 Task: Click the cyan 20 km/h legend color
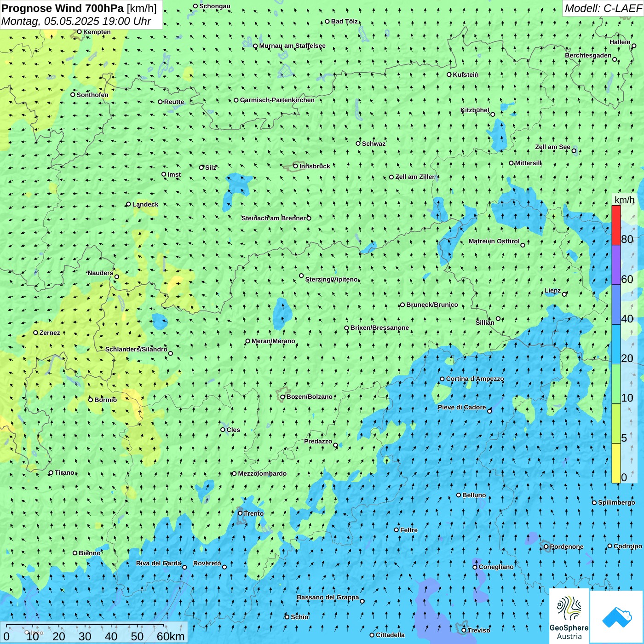[616, 345]
